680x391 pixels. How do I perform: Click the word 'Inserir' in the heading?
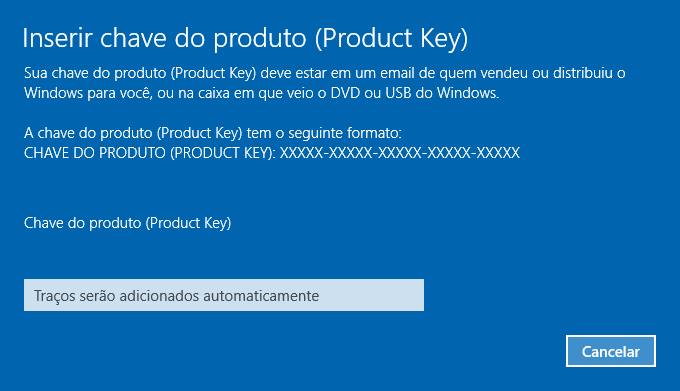[x=57, y=38]
